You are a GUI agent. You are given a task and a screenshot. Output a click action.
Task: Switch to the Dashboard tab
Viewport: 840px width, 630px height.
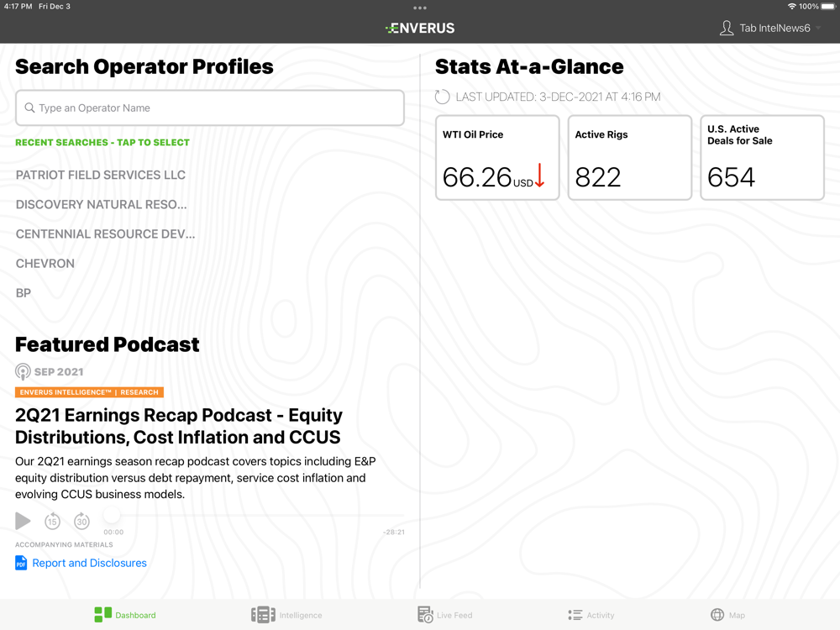click(x=125, y=615)
